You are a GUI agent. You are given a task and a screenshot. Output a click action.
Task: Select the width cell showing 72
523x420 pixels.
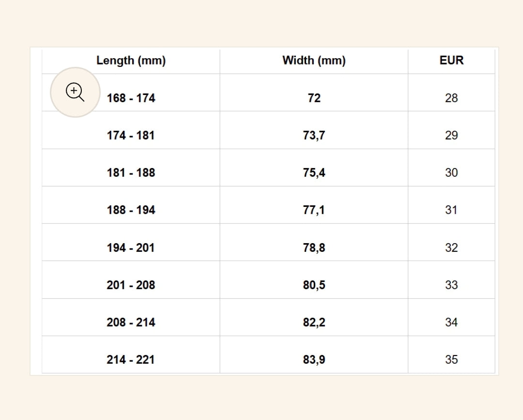314,98
